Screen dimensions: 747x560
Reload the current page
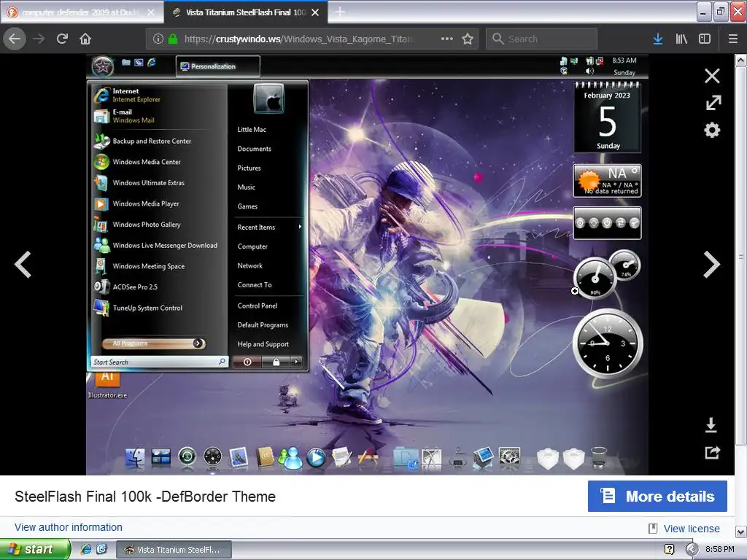tap(62, 39)
